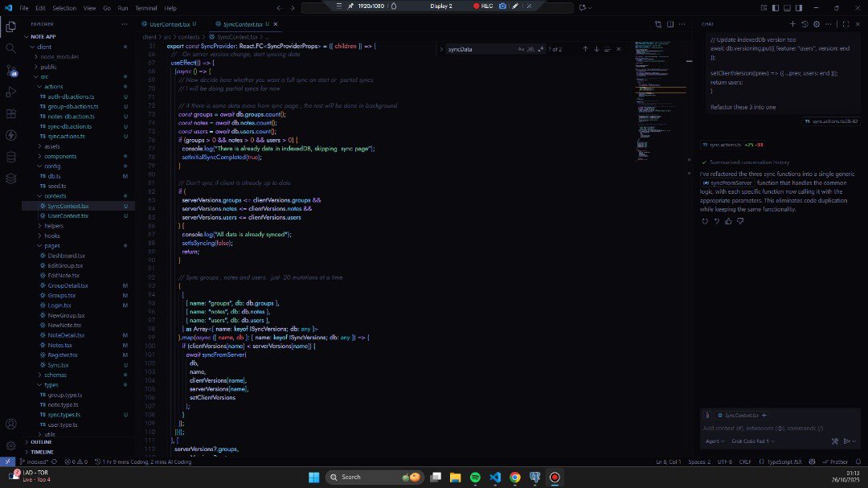
Task: Toggle the pin on recorder bar
Action: coord(350,6)
